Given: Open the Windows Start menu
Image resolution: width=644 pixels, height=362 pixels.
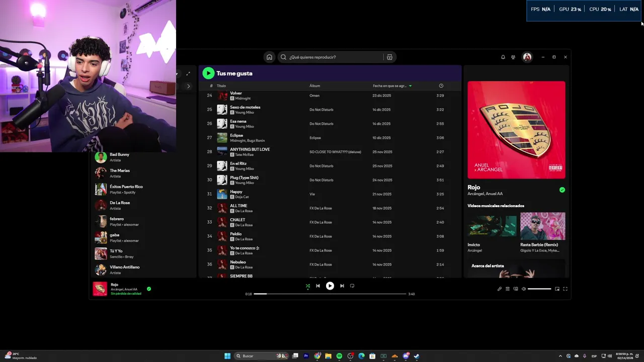Looking at the screenshot, I should (x=227, y=356).
